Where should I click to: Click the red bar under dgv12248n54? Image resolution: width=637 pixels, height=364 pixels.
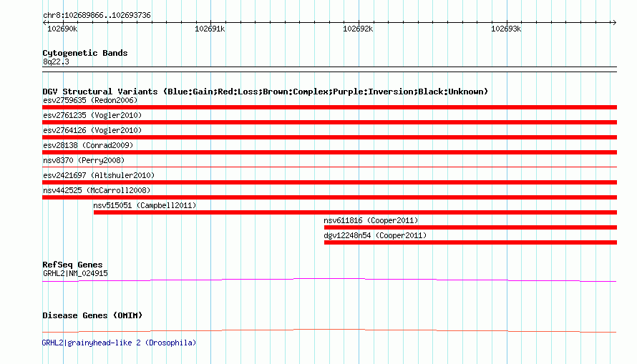click(470, 242)
